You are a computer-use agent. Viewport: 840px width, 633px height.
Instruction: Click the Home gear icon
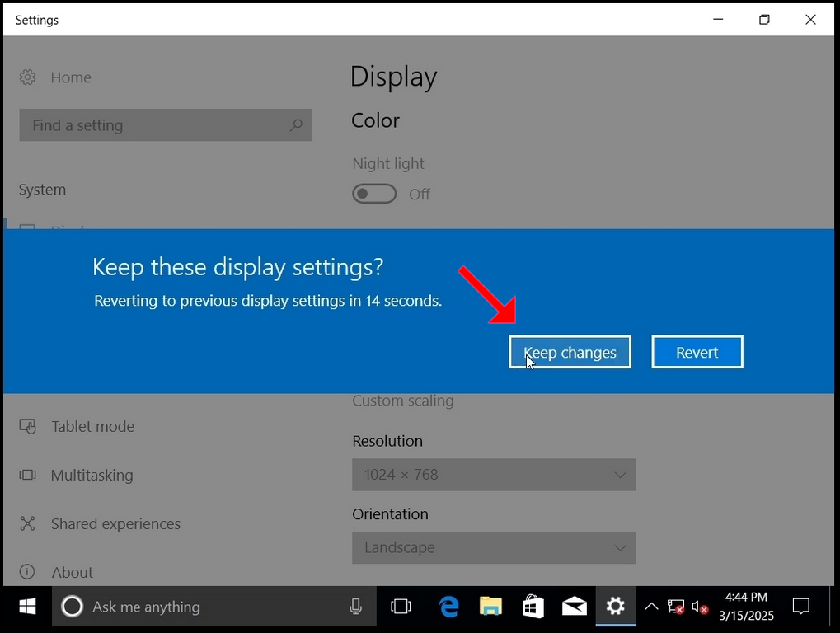pos(27,77)
